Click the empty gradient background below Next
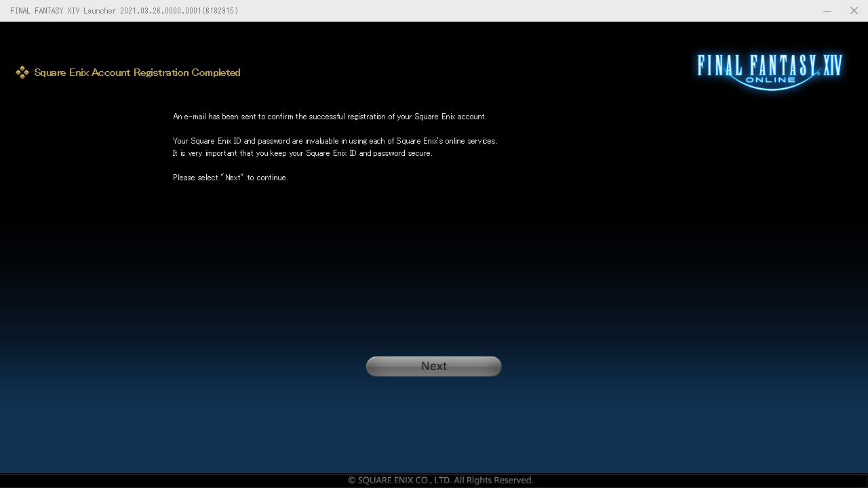The width and height of the screenshot is (868, 488). [433, 427]
